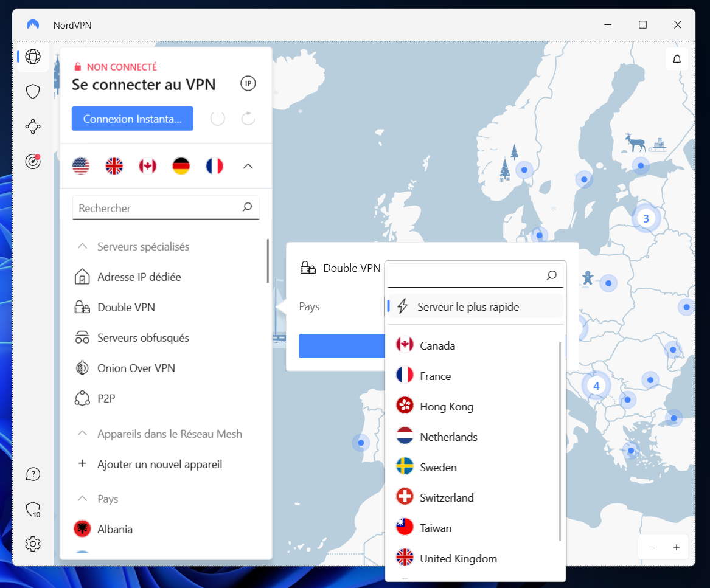Choose France in dropdown list
This screenshot has height=588, width=710.
point(475,376)
